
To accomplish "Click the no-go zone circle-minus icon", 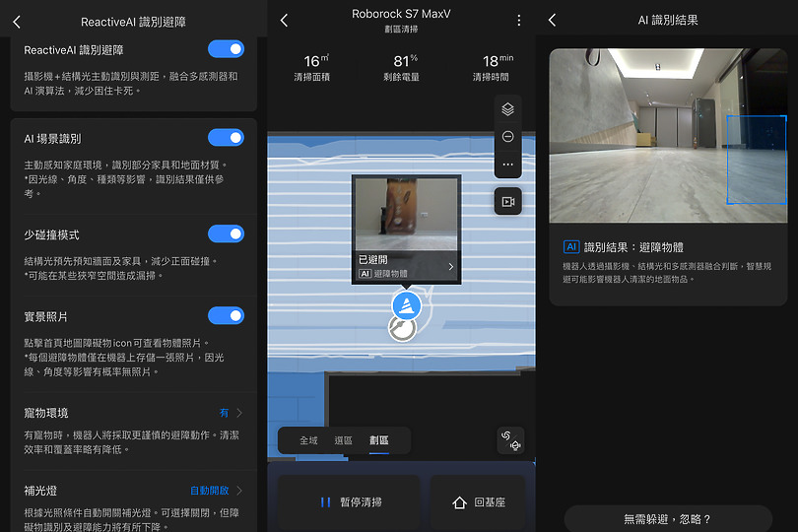I will tap(507, 136).
